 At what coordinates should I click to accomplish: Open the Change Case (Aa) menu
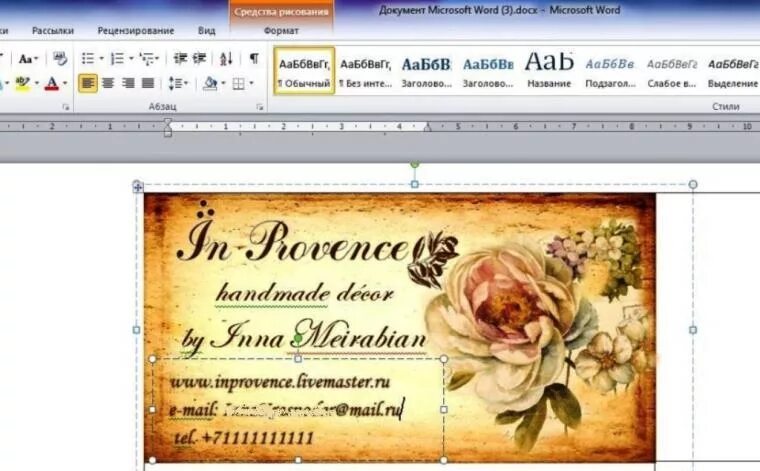pos(28,59)
